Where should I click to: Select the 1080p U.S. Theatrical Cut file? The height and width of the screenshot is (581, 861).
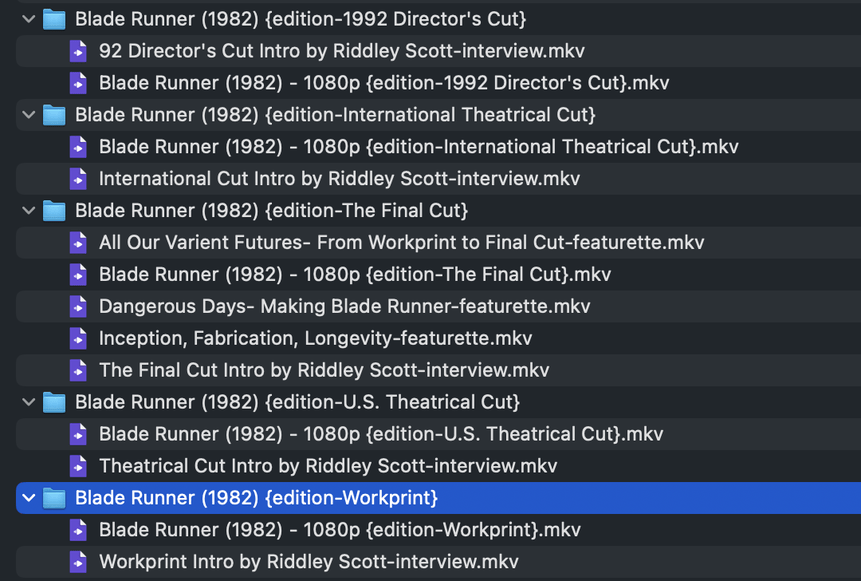click(x=381, y=434)
